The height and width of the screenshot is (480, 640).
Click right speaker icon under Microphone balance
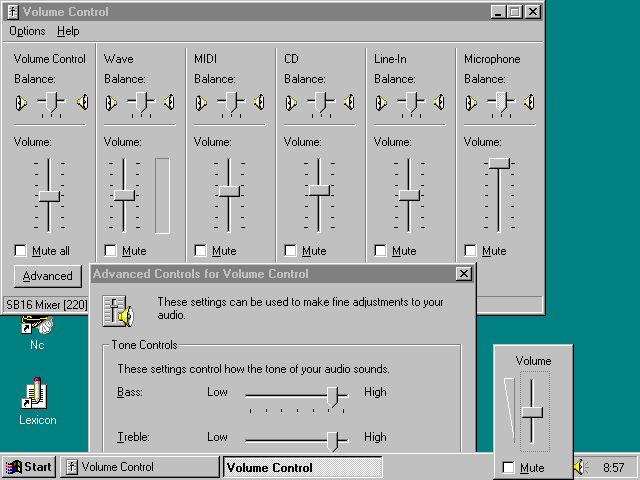[x=529, y=102]
